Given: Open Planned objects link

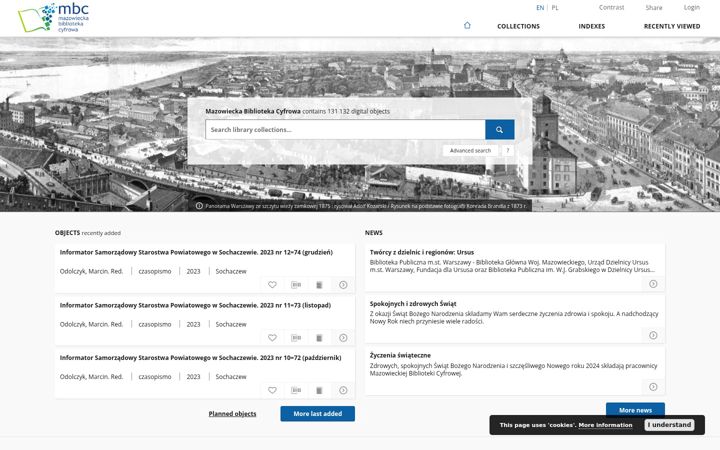Looking at the screenshot, I should pyautogui.click(x=232, y=414).
